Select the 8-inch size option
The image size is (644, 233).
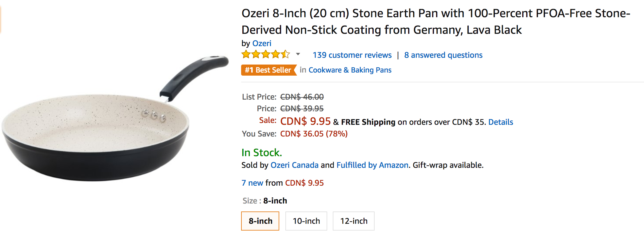tap(260, 221)
